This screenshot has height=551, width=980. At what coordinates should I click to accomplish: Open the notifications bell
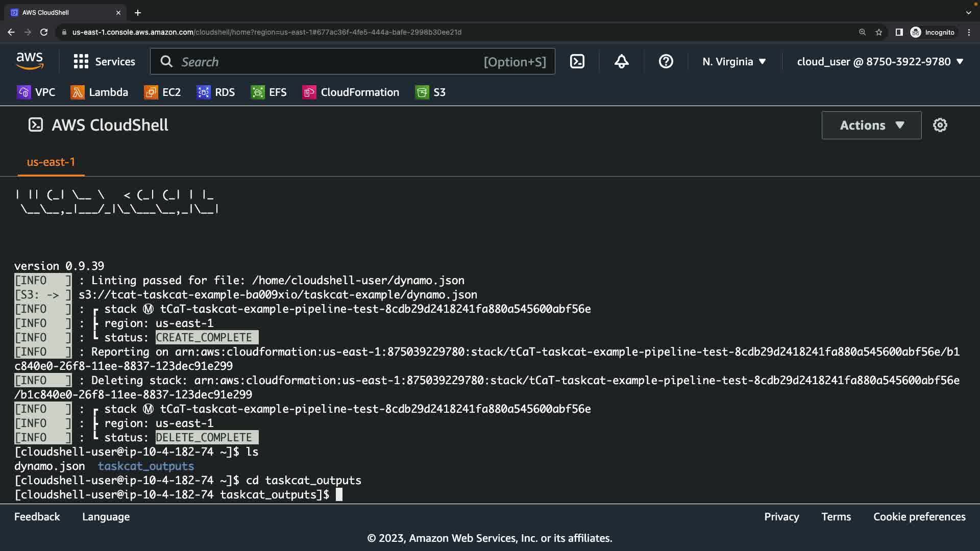(x=621, y=62)
